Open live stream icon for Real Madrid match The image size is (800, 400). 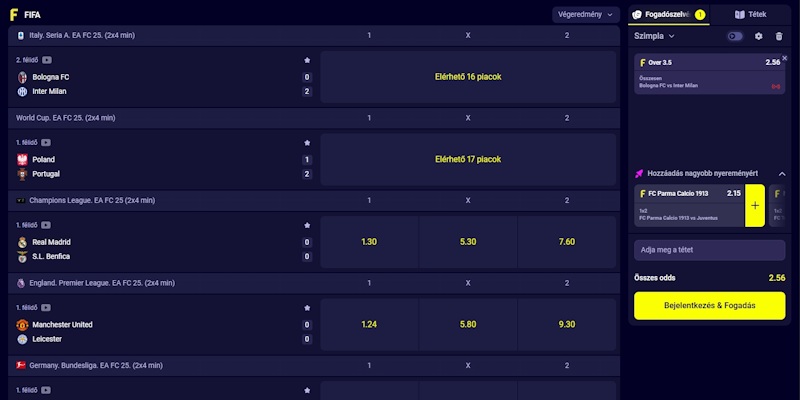point(46,226)
